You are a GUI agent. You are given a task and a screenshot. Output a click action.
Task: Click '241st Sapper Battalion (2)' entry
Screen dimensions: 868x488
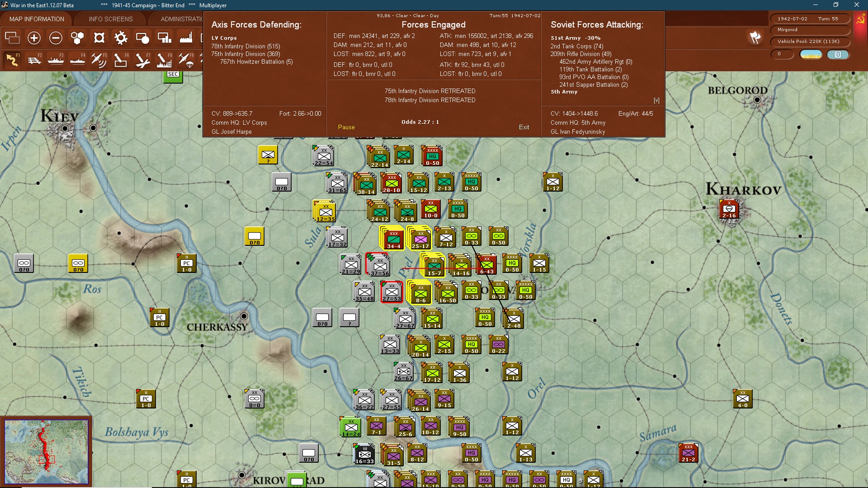tap(593, 85)
